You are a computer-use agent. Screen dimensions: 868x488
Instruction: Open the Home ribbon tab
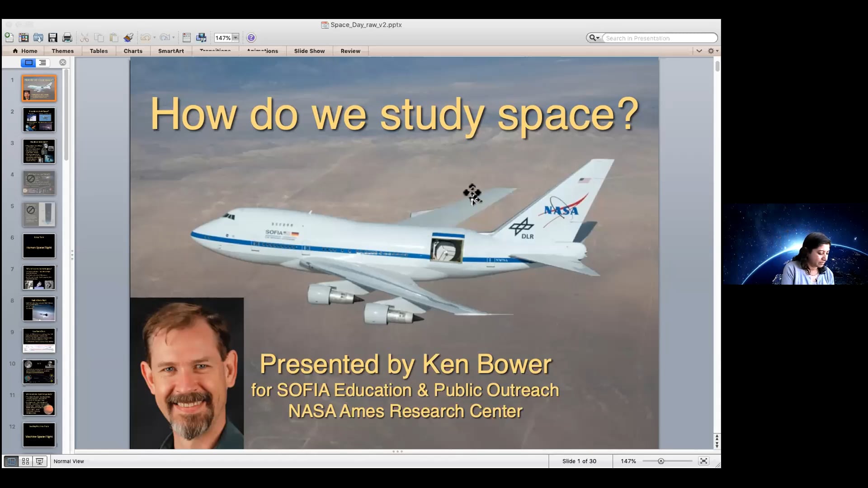tap(25, 51)
